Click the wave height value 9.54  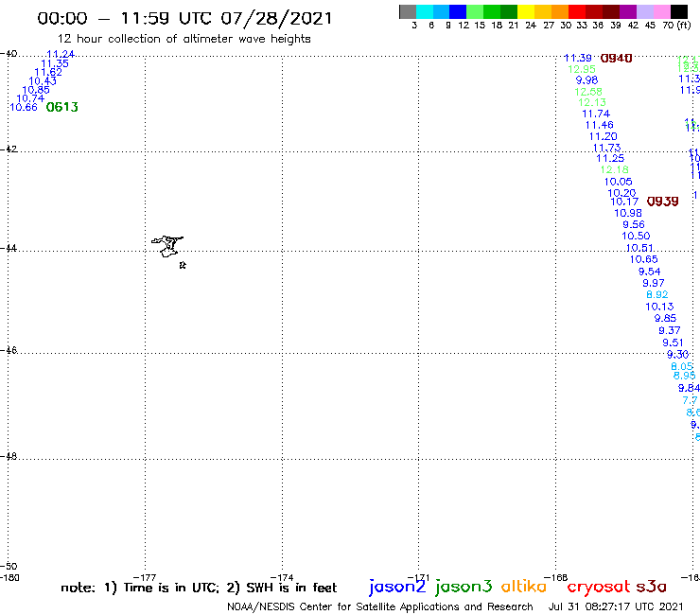pyautogui.click(x=650, y=272)
